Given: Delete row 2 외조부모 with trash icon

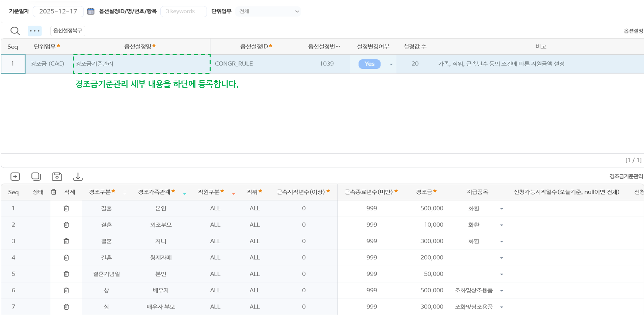Looking at the screenshot, I should (x=66, y=225).
